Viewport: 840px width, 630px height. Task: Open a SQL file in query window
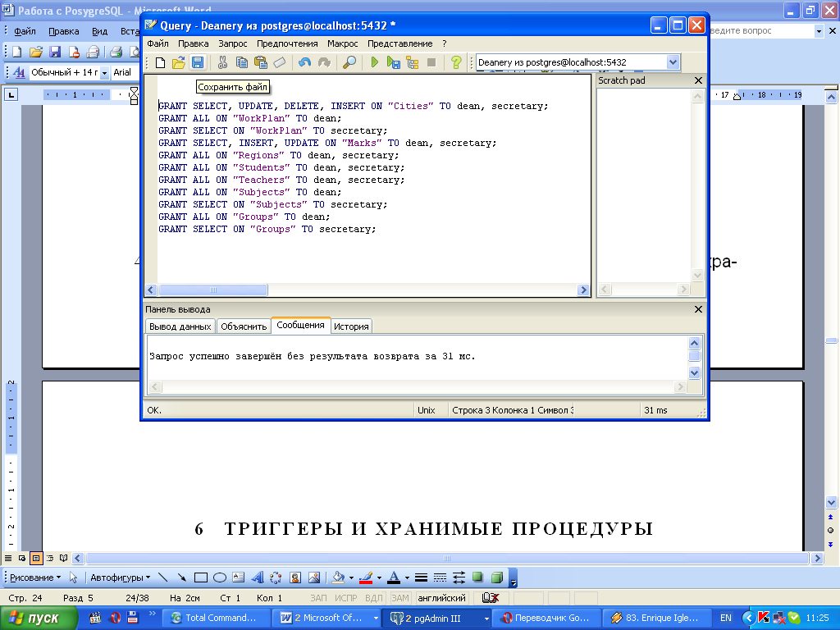(x=178, y=62)
